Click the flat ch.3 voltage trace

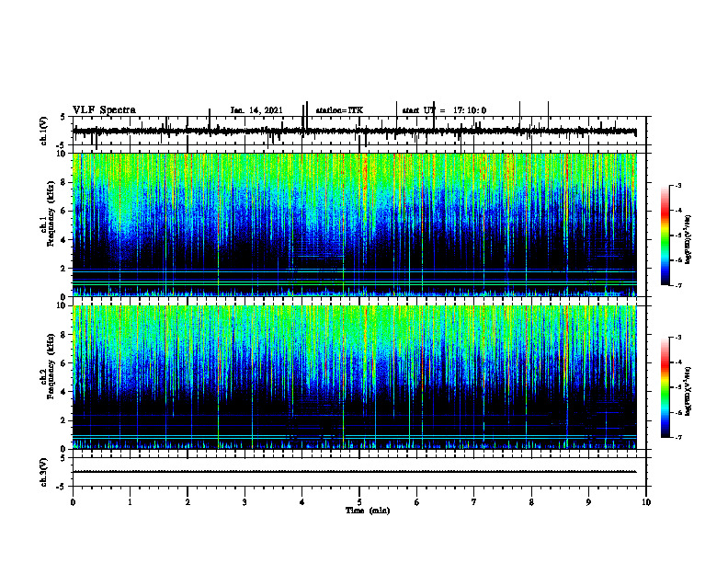354,472
